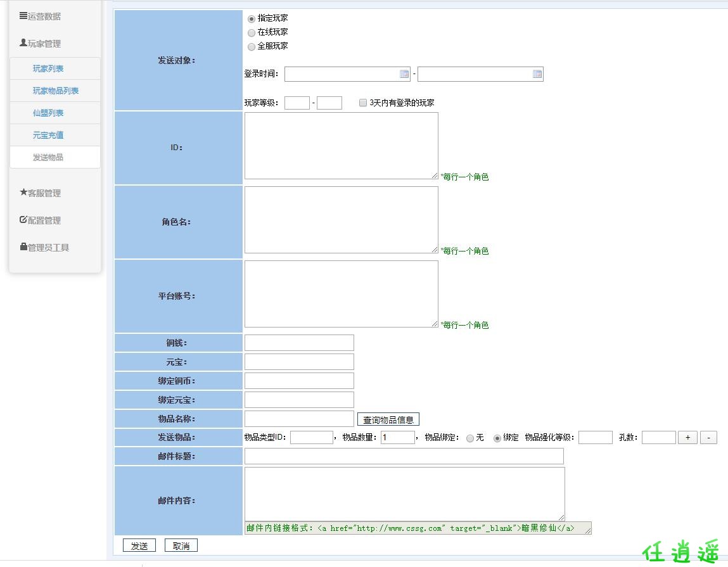The height and width of the screenshot is (567, 728).
Task: Click the 孔数 input field
Action: point(659,437)
